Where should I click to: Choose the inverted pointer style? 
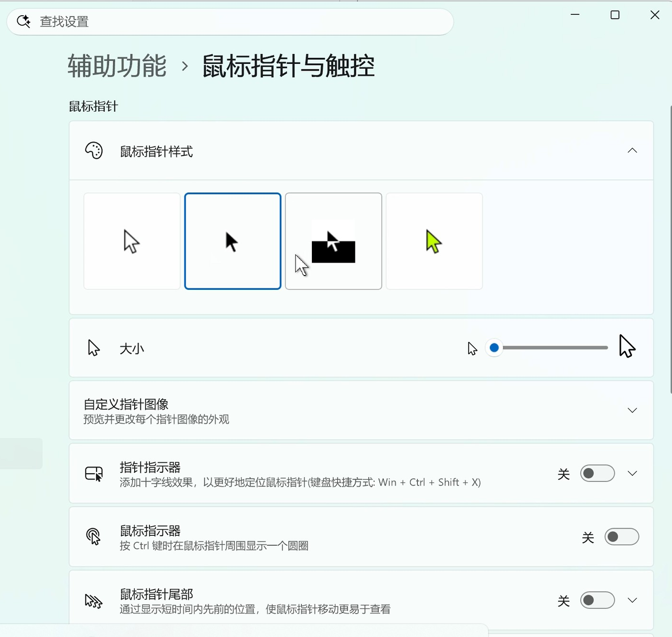[333, 241]
